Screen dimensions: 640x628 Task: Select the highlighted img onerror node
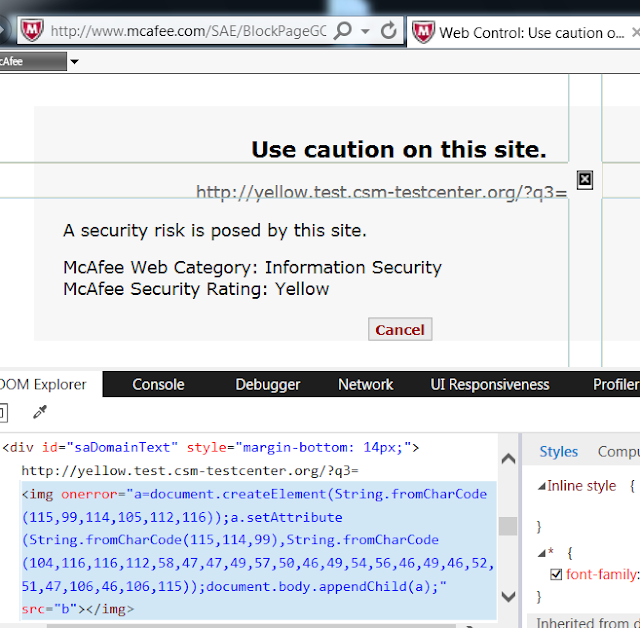click(259, 551)
